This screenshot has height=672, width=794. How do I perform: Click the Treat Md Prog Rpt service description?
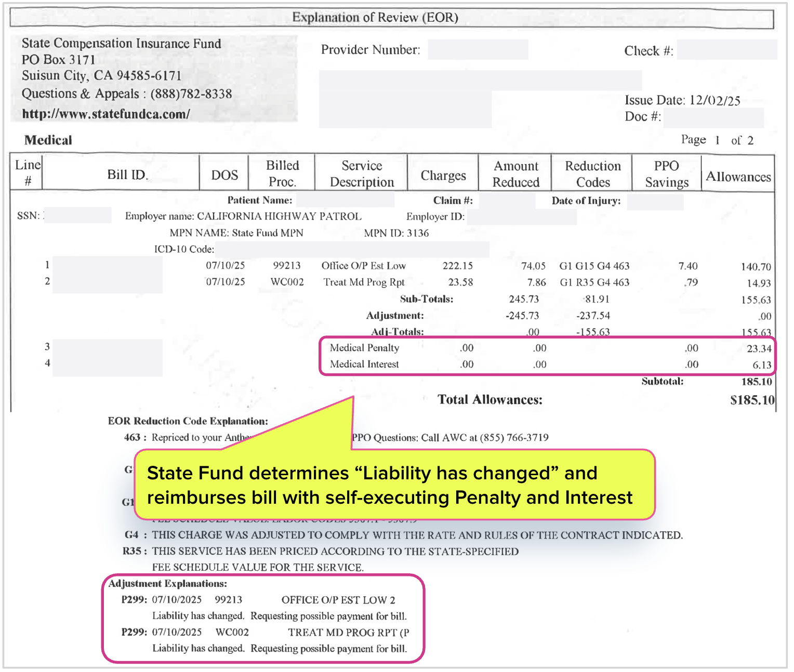point(363,283)
